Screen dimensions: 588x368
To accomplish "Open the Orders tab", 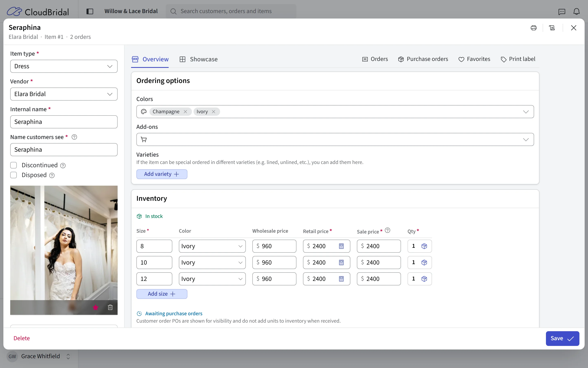I will [x=375, y=59].
